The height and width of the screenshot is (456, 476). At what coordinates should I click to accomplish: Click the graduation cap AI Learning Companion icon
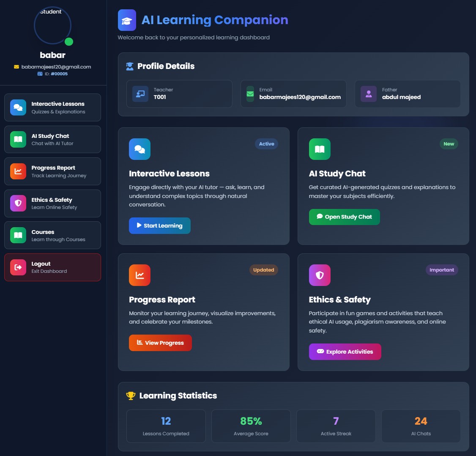126,19
